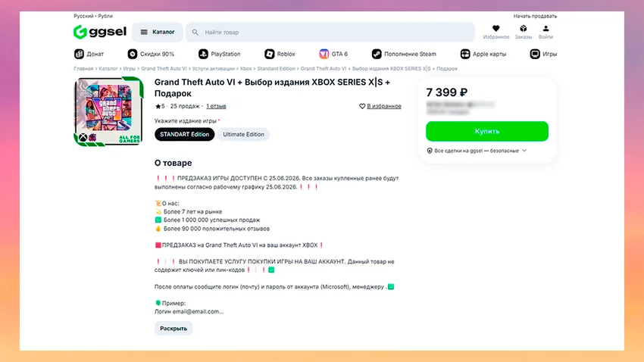Go to Каталог breadcrumb

pyautogui.click(x=108, y=69)
